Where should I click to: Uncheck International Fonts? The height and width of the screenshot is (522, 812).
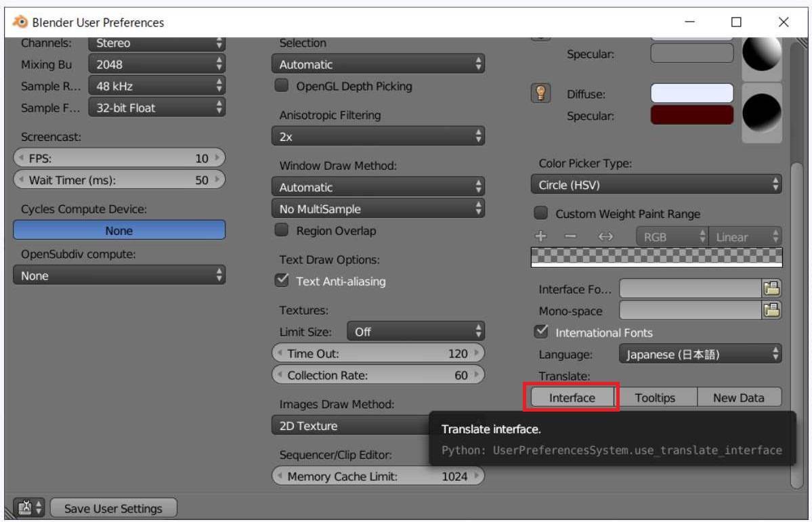(x=540, y=332)
